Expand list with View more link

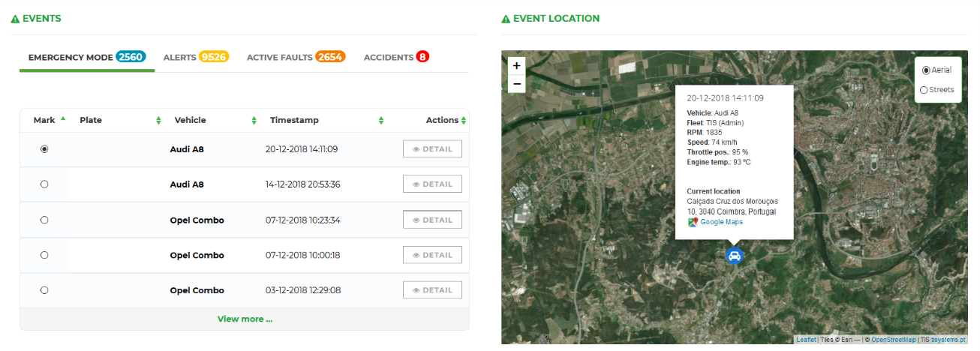point(245,319)
